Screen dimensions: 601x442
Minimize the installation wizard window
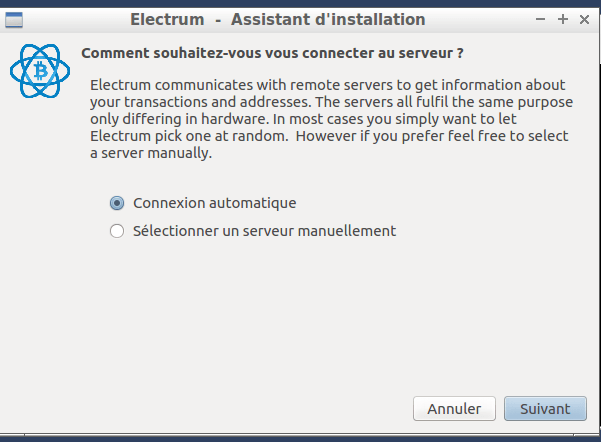click(540, 19)
